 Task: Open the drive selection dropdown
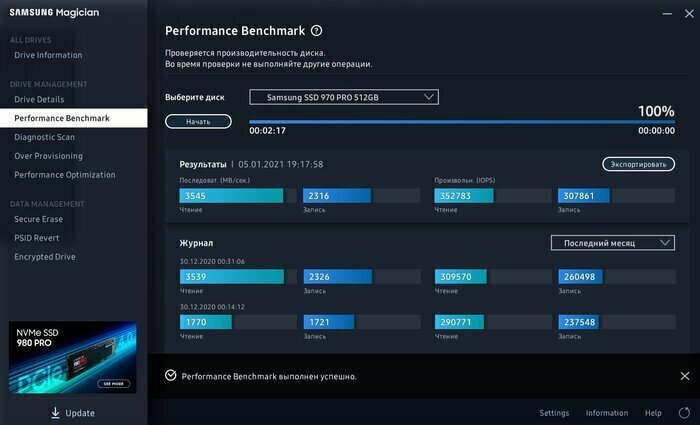(x=344, y=97)
